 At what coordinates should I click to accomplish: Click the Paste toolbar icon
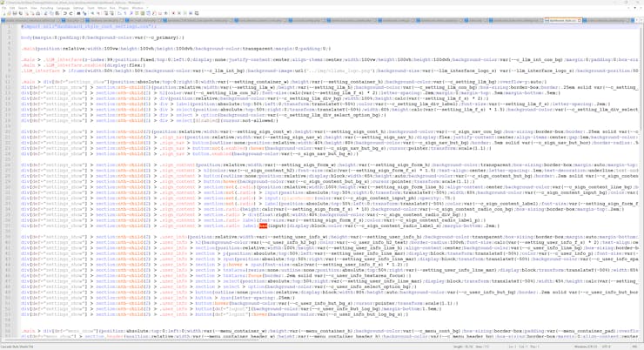pos(57,13)
